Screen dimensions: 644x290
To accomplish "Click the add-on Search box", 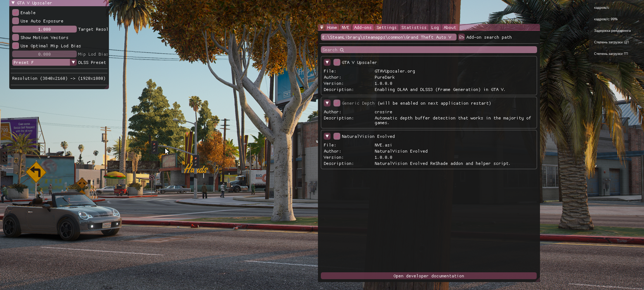I will click(x=429, y=50).
